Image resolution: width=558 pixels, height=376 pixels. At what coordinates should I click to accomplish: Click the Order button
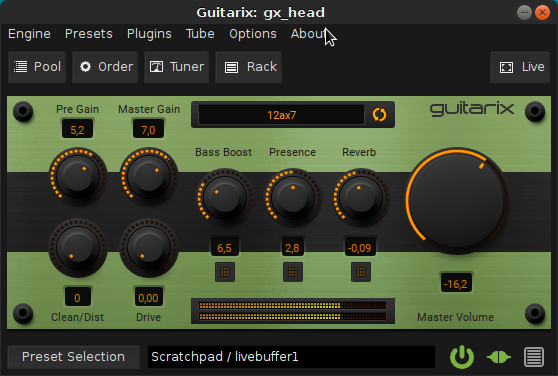(x=105, y=67)
